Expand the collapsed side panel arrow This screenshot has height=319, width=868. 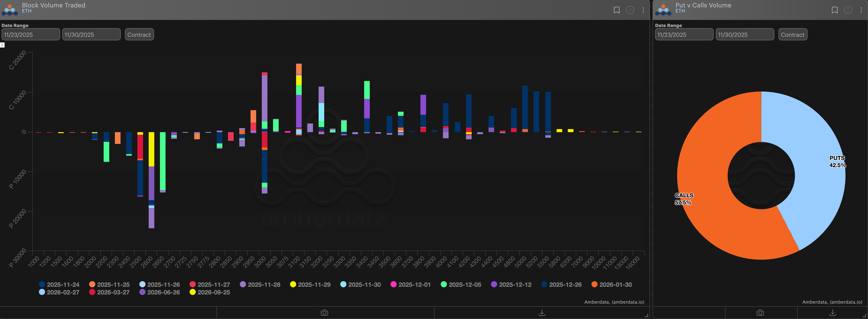[2, 45]
